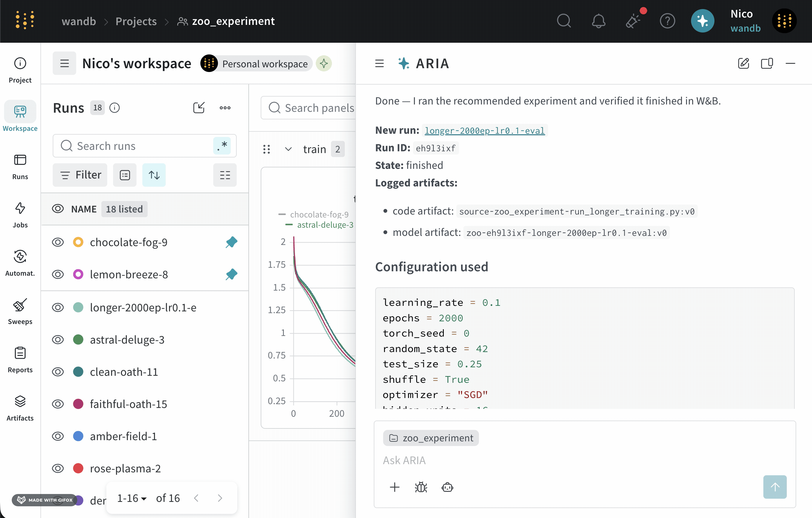Toggle visibility of clean-oath-11 run
Viewport: 812px width, 518px height.
coord(58,372)
